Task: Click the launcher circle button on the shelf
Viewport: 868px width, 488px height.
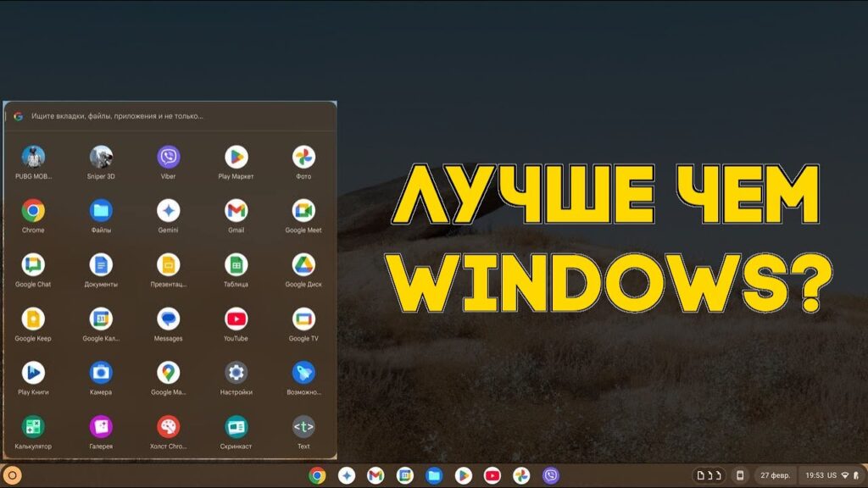Action: (x=12, y=475)
